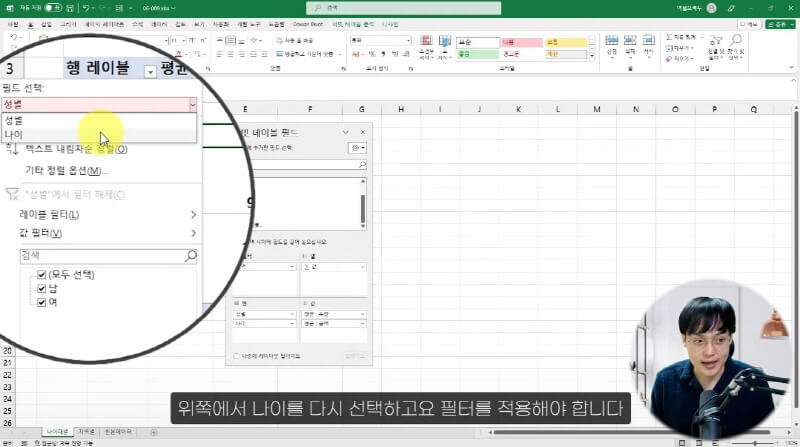Open the 행 레이블 filter dropdown button
Image resolution: width=800 pixels, height=447 pixels.
pyautogui.click(x=150, y=72)
